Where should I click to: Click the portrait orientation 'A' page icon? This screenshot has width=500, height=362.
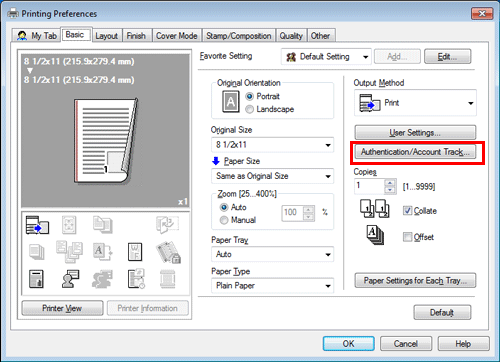click(x=231, y=102)
